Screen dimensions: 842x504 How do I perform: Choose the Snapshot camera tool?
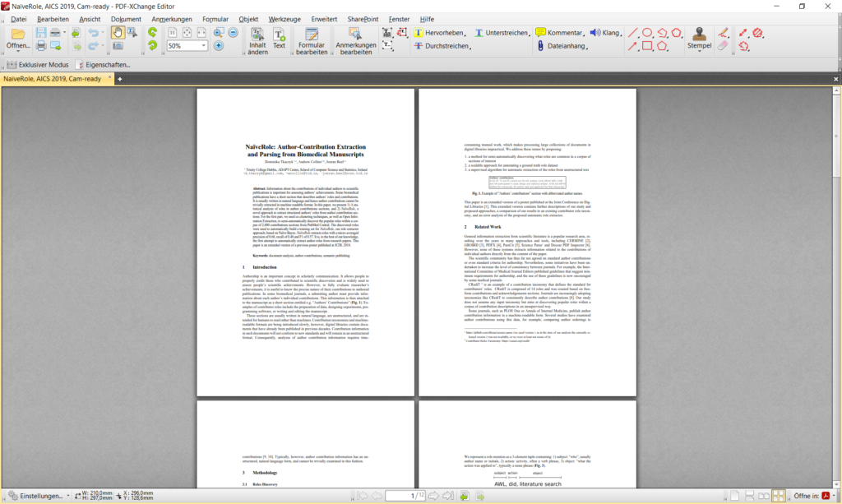[x=118, y=46]
